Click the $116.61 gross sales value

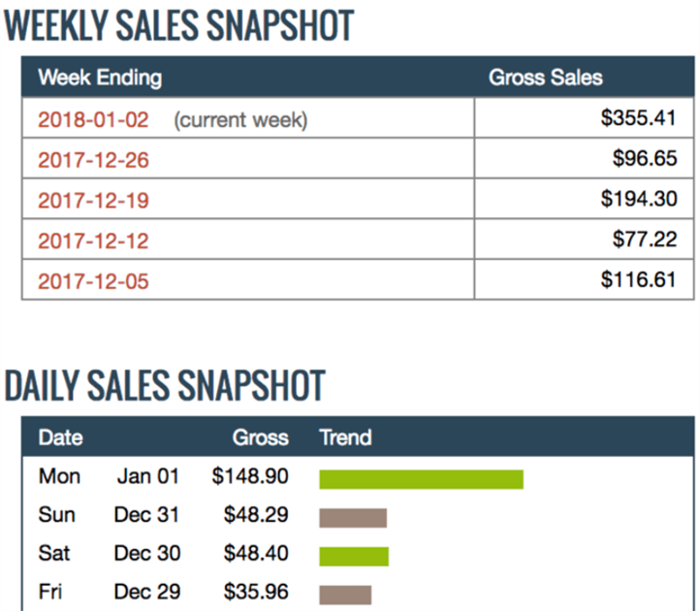[637, 280]
